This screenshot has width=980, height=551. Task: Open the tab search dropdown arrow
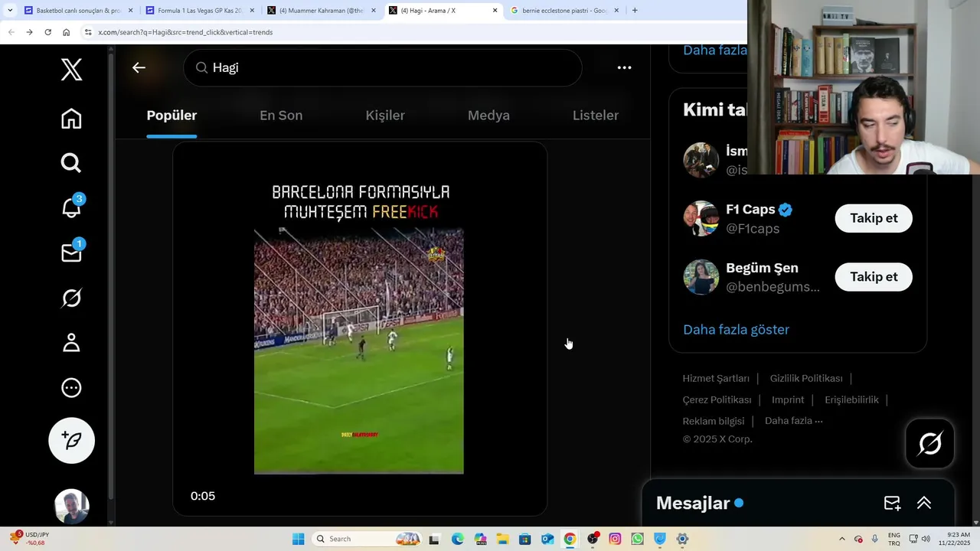click(10, 11)
